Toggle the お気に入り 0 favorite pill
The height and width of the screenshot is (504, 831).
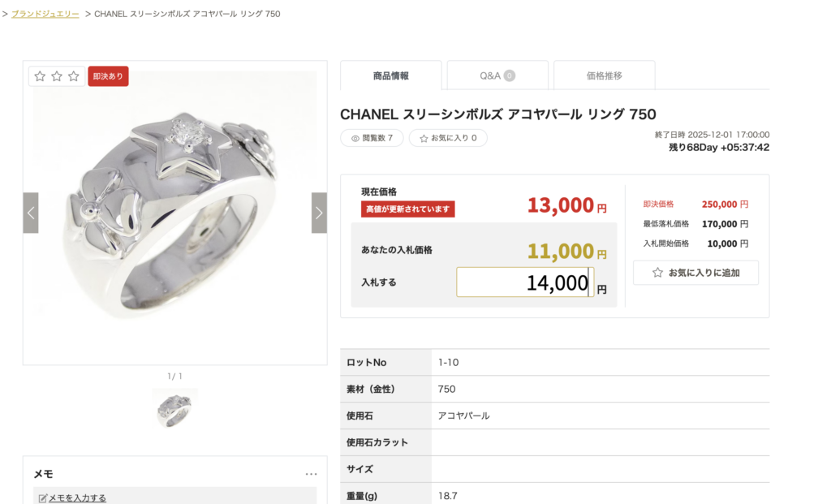pos(448,138)
